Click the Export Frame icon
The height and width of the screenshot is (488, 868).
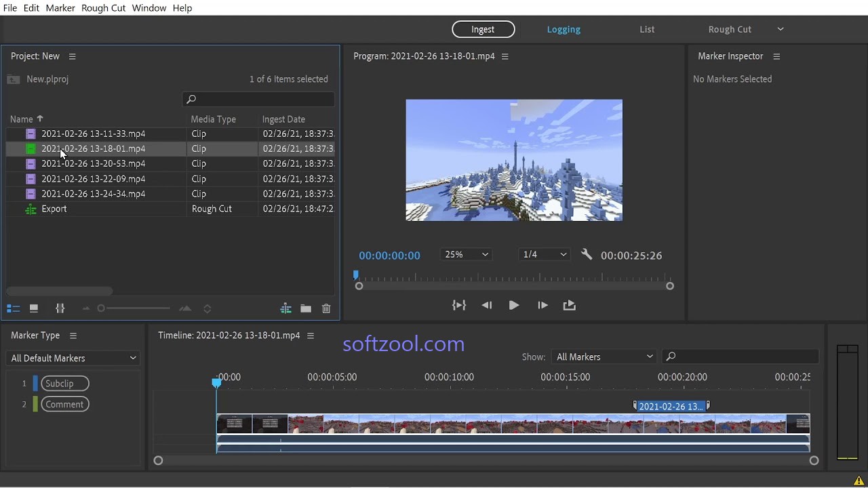coord(569,306)
